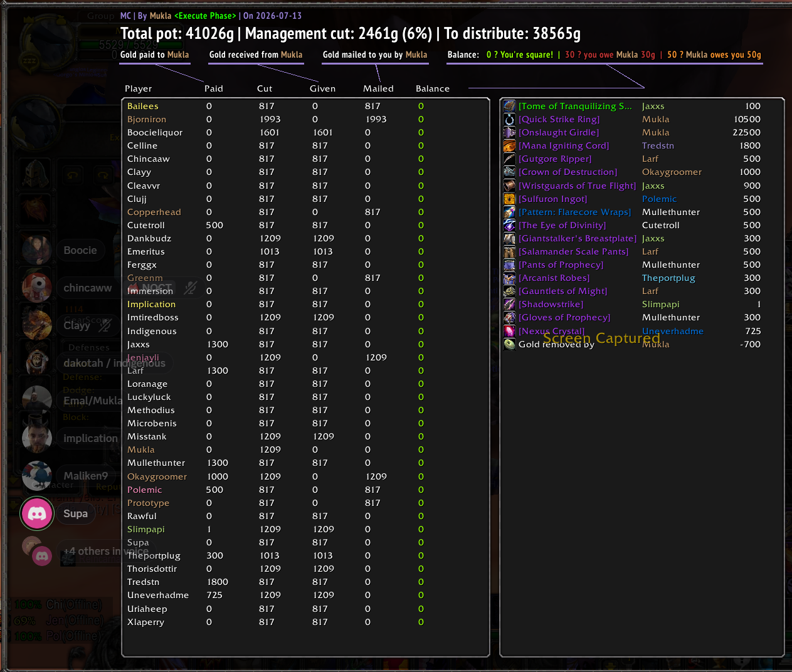Click The Eye of Divinity icon
Image resolution: width=792 pixels, height=672 pixels.
509,225
